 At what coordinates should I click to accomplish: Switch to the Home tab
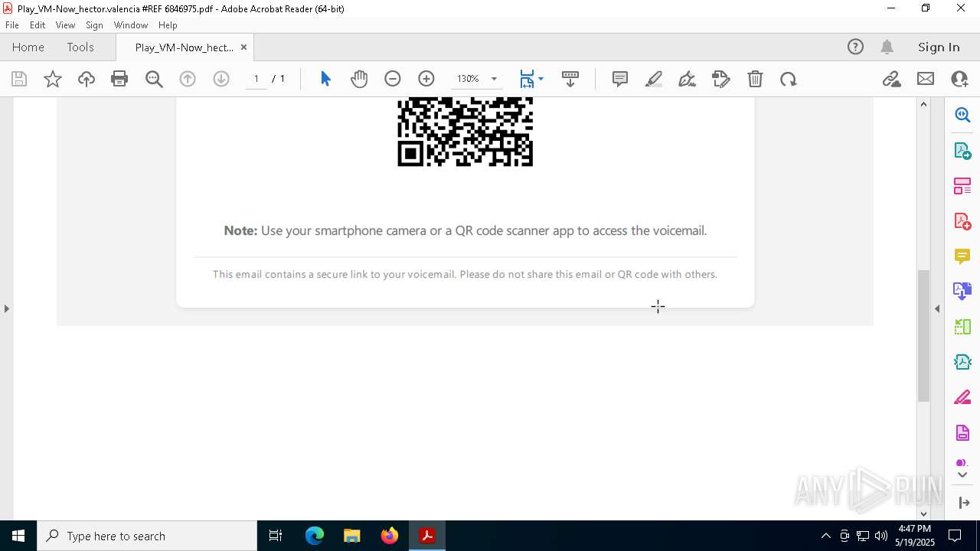click(x=28, y=47)
